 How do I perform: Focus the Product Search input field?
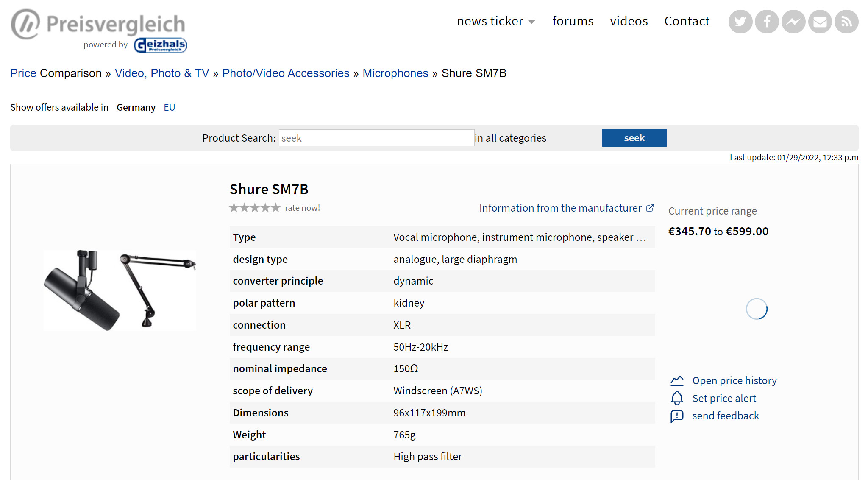[376, 138]
